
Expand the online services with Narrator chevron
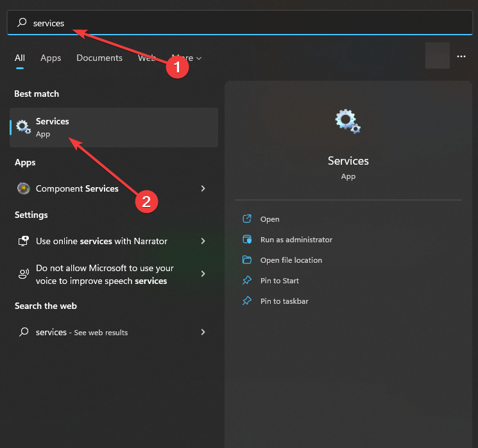203,241
